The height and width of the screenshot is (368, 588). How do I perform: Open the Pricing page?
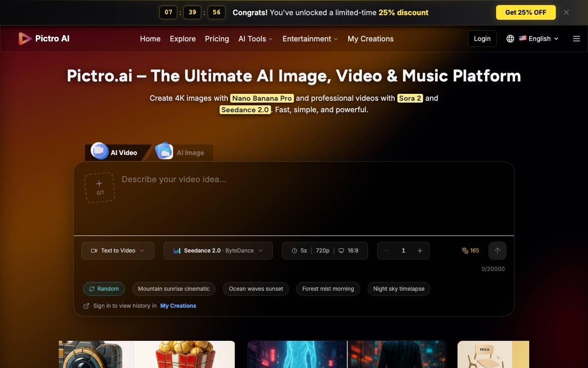tap(217, 39)
